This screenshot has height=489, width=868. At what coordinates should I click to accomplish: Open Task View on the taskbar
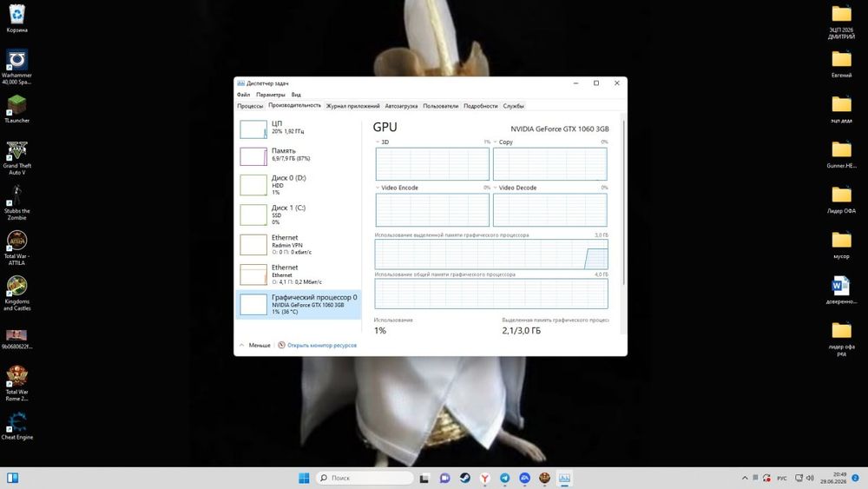(x=424, y=478)
